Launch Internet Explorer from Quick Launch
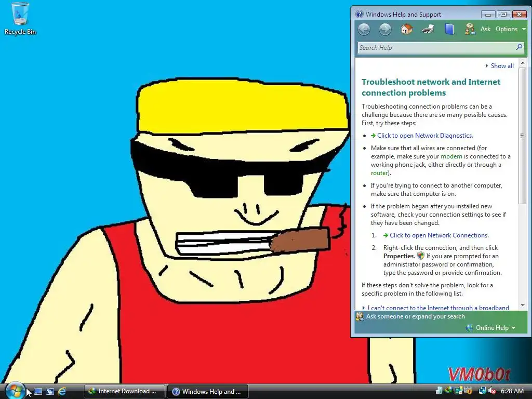Viewport: 532px width, 399px height. click(62, 392)
